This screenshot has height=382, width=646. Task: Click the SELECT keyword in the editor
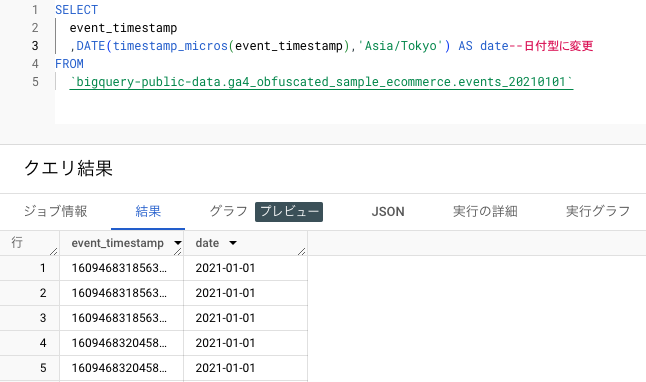pos(77,9)
